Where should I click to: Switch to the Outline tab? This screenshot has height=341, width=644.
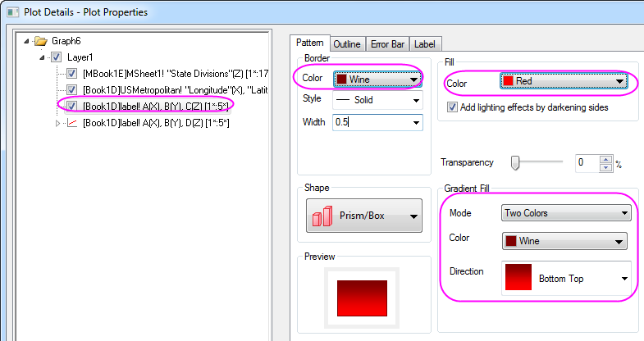point(346,44)
